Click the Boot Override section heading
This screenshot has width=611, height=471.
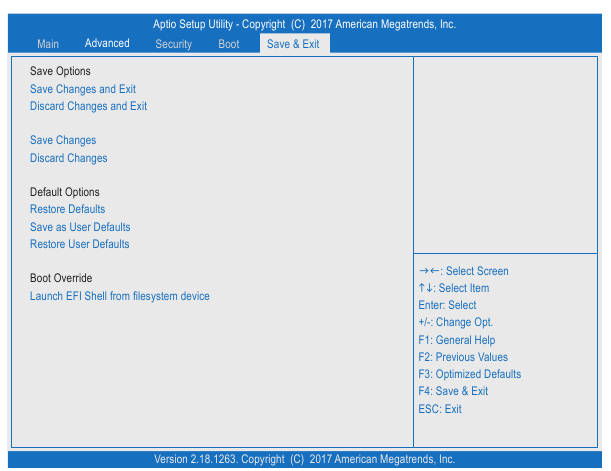point(61,278)
